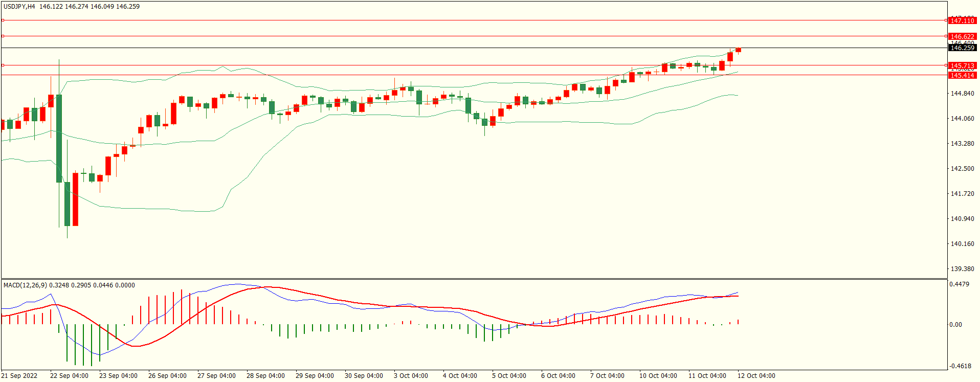Select the MACD(12,26,9) indicator label
Viewport: 980px width, 382px height.
pos(25,285)
